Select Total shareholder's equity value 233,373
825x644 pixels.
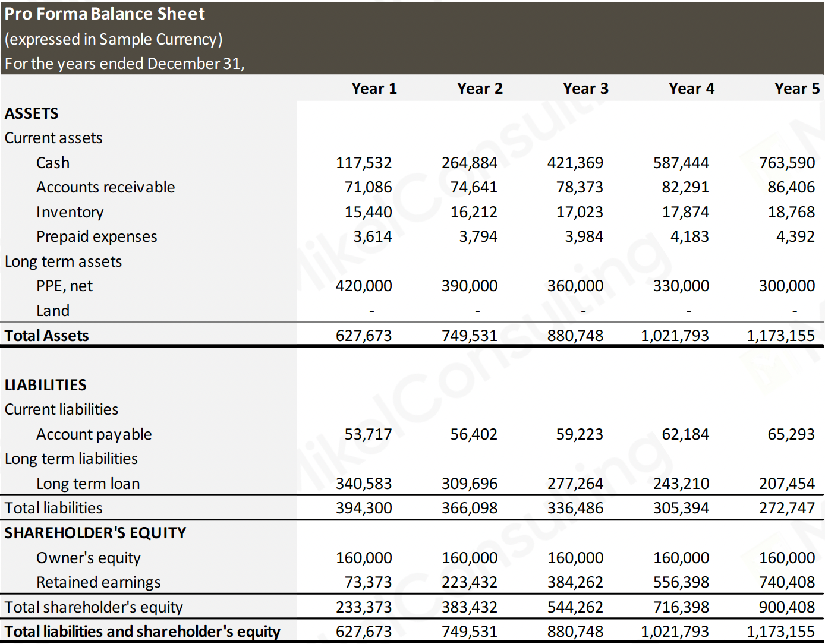364,607
